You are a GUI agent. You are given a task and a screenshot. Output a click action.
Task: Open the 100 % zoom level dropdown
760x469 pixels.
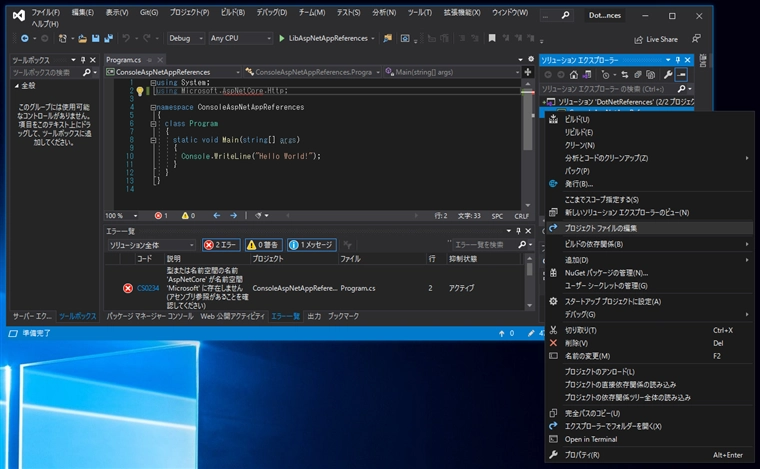[122, 216]
